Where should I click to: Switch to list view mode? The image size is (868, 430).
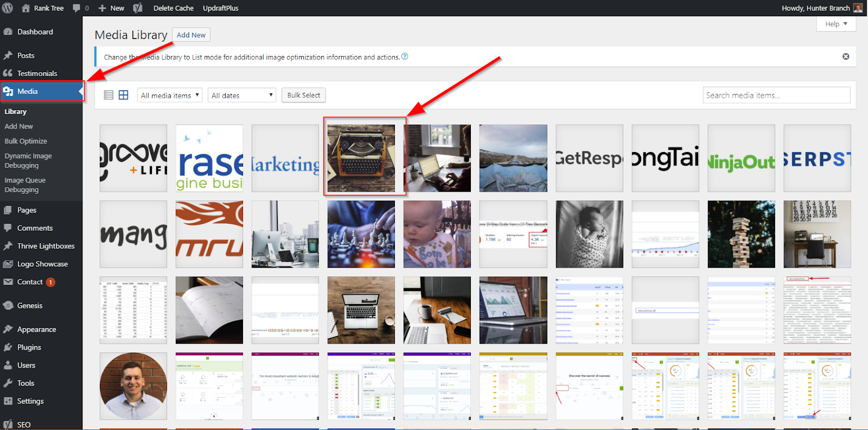pos(108,95)
